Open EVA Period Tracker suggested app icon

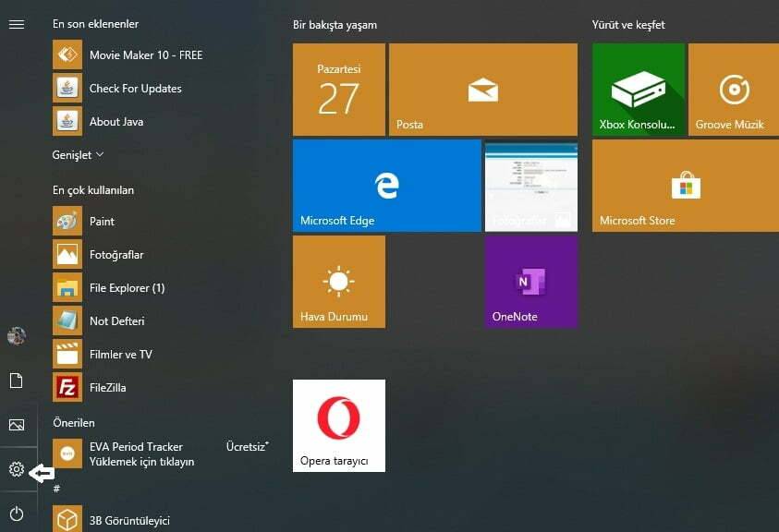click(67, 453)
